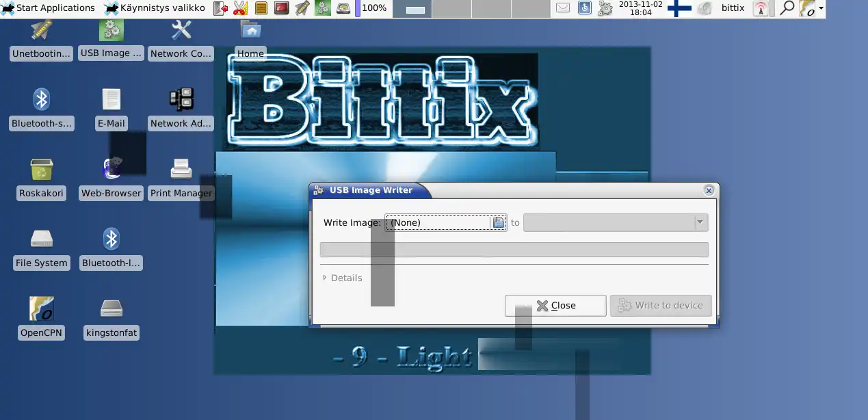
Task: Click the disk drive launcher in panel
Action: point(343,8)
